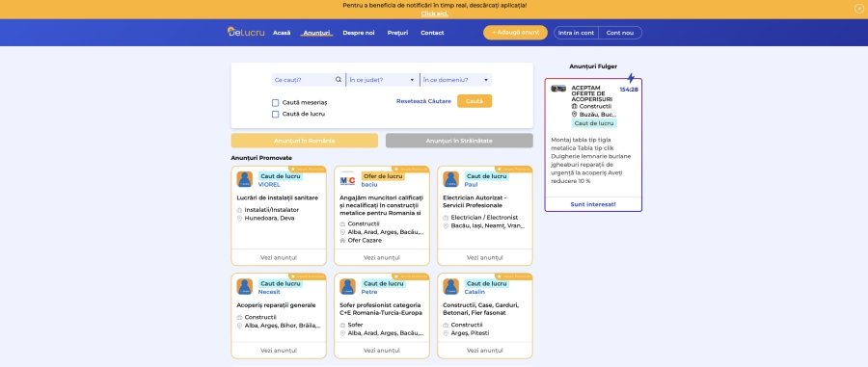Screen dimensions: 868x367
Task: Click Intra în cont button
Action: coord(577,33)
